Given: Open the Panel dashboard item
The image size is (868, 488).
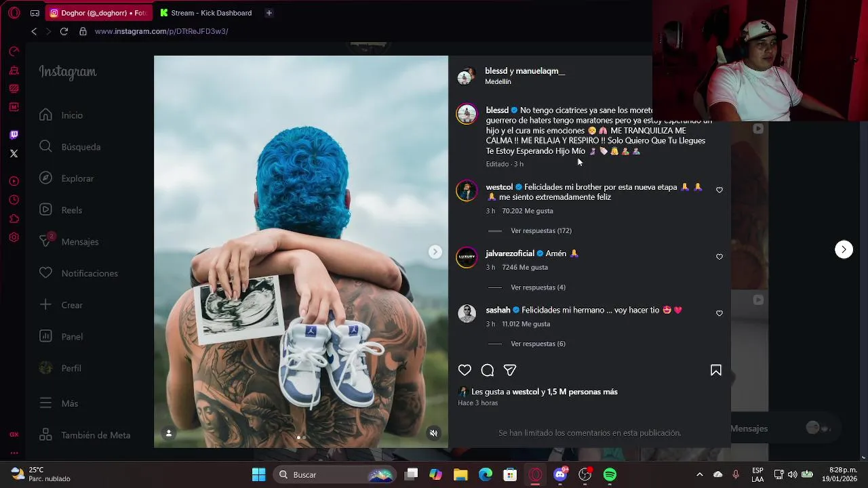Looking at the screenshot, I should [x=61, y=337].
